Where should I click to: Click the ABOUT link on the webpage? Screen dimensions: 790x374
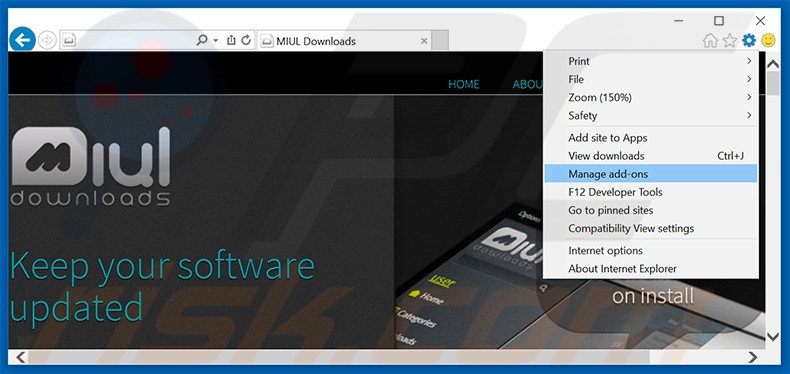coord(528,84)
